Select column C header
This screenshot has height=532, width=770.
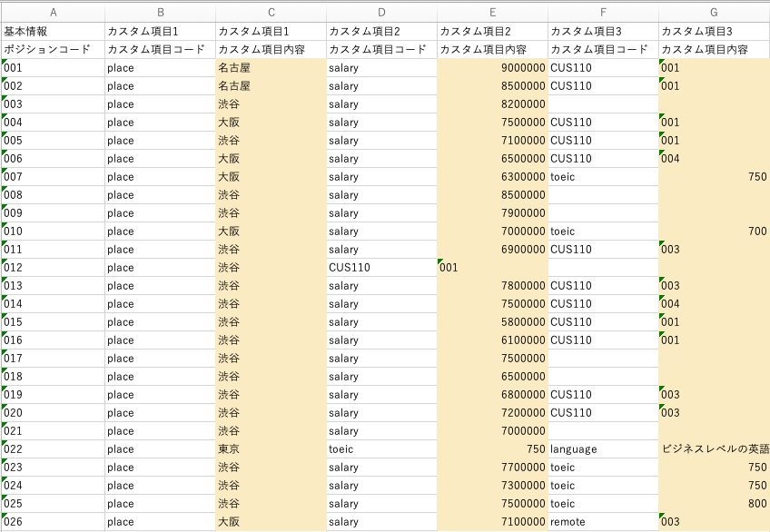click(x=271, y=12)
